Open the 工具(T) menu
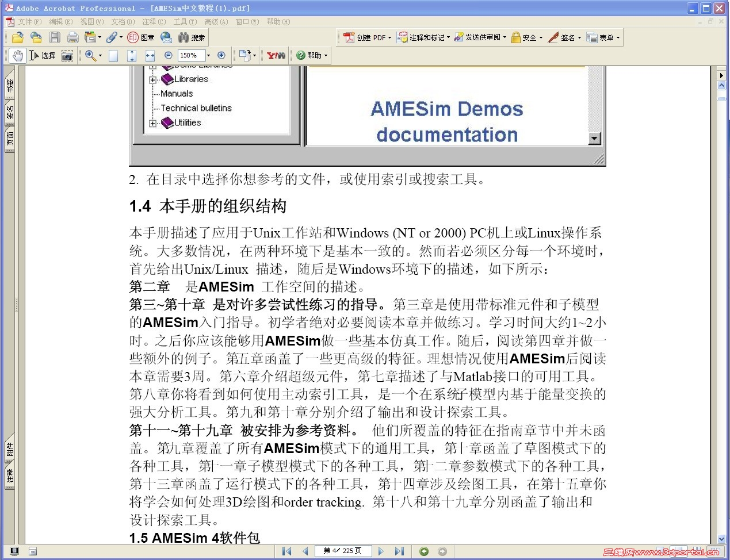 [x=185, y=22]
